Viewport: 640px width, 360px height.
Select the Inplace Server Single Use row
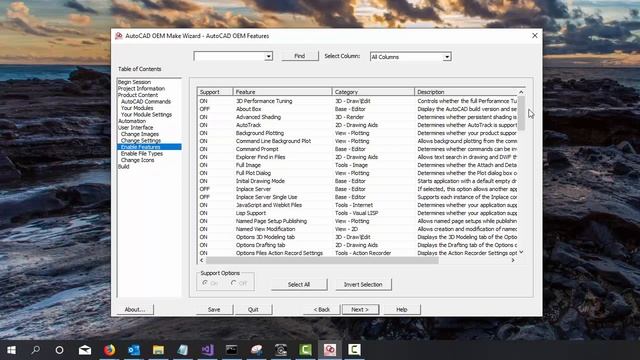click(x=358, y=197)
